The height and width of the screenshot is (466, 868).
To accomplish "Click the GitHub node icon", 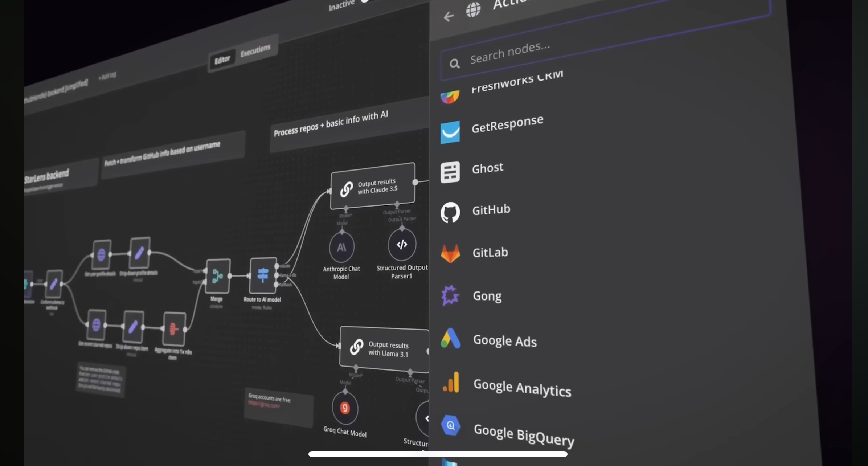I will (450, 212).
